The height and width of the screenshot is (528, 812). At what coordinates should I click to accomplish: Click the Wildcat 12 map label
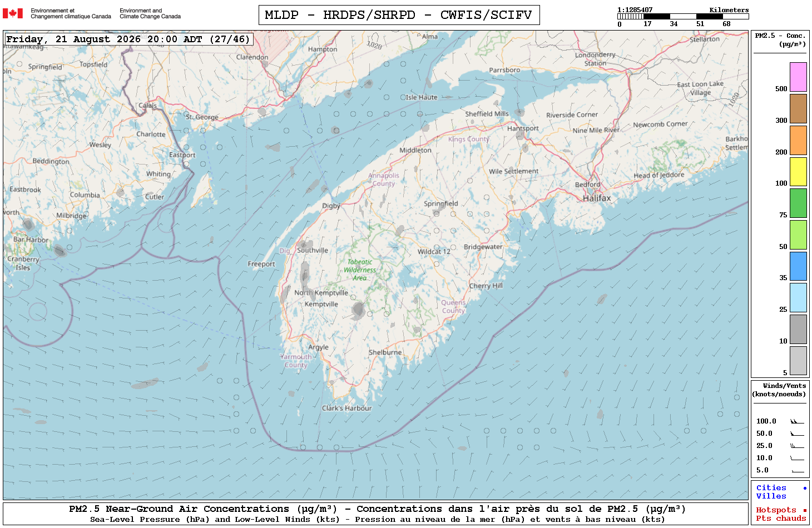(434, 252)
